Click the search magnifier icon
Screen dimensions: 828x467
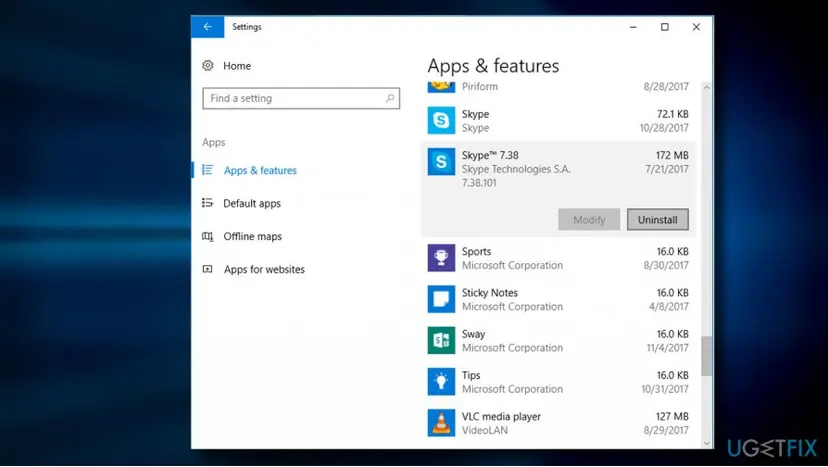390,98
